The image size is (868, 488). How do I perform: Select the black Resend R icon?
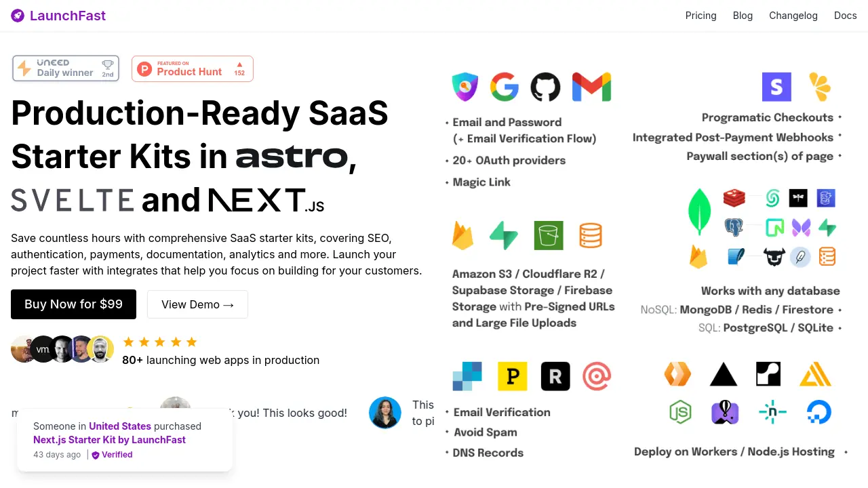(555, 376)
